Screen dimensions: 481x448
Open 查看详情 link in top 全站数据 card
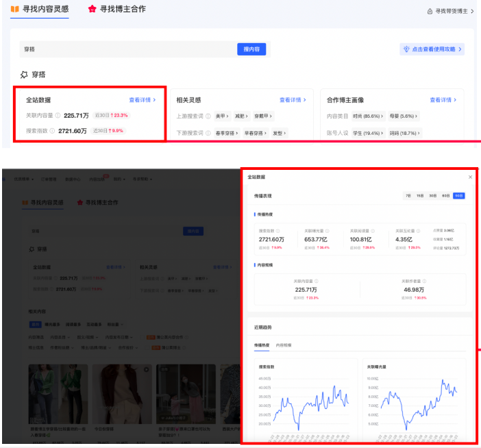[x=143, y=100]
